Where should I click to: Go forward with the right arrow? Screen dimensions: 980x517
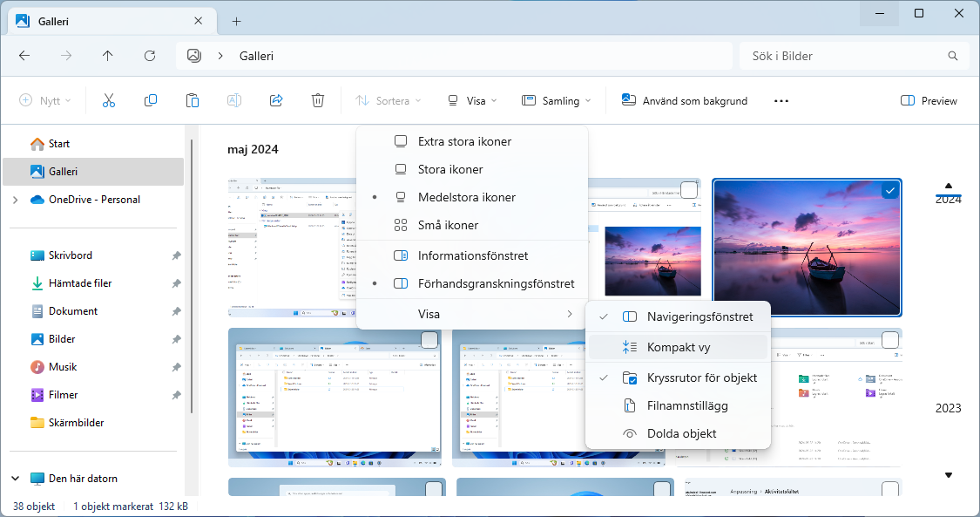click(66, 56)
